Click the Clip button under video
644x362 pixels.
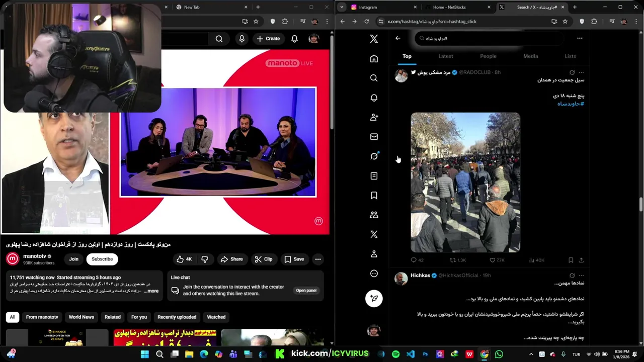pyautogui.click(x=264, y=259)
